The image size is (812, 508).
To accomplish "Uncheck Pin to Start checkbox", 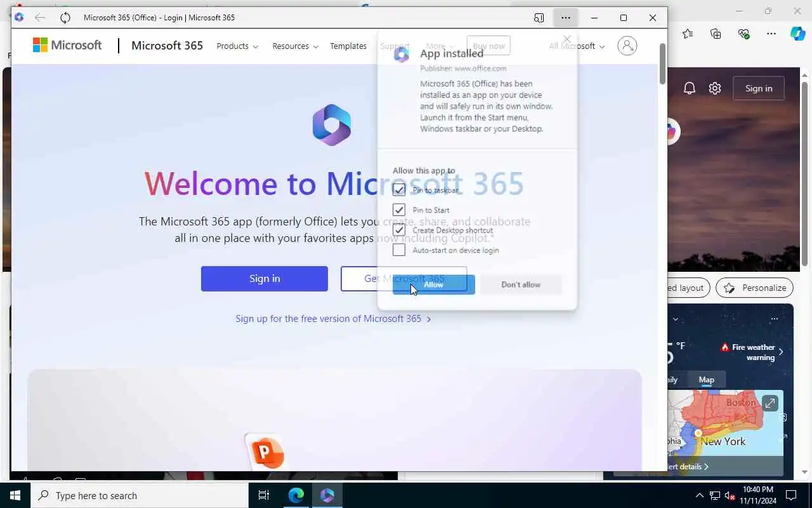I will click(399, 210).
